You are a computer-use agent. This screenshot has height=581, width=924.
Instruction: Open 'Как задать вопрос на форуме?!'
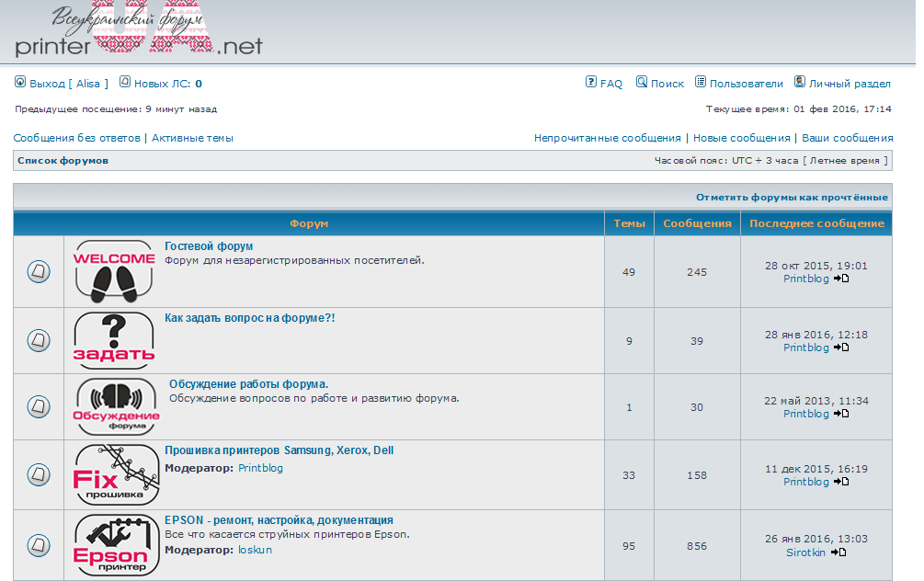click(250, 318)
